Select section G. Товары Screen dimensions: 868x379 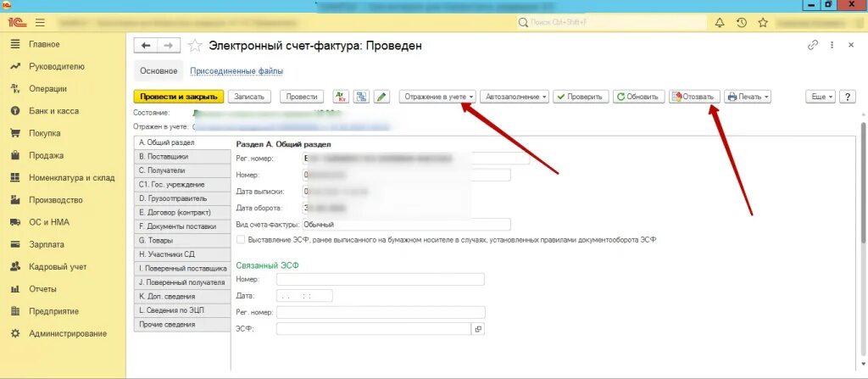181,241
